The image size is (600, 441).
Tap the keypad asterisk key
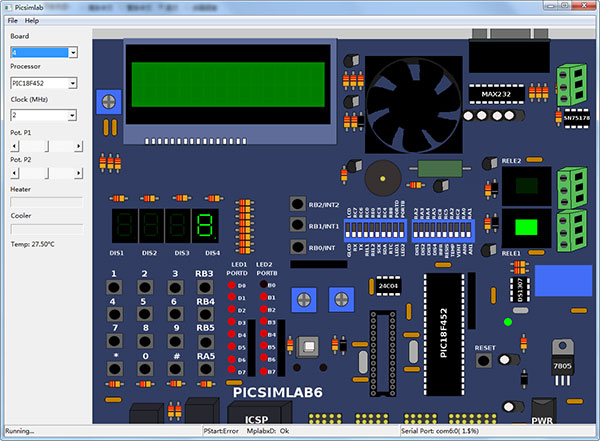coord(114,369)
